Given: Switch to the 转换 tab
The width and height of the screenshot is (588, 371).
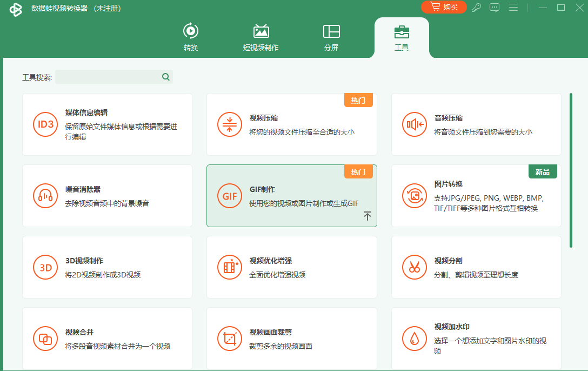Looking at the screenshot, I should pos(191,37).
